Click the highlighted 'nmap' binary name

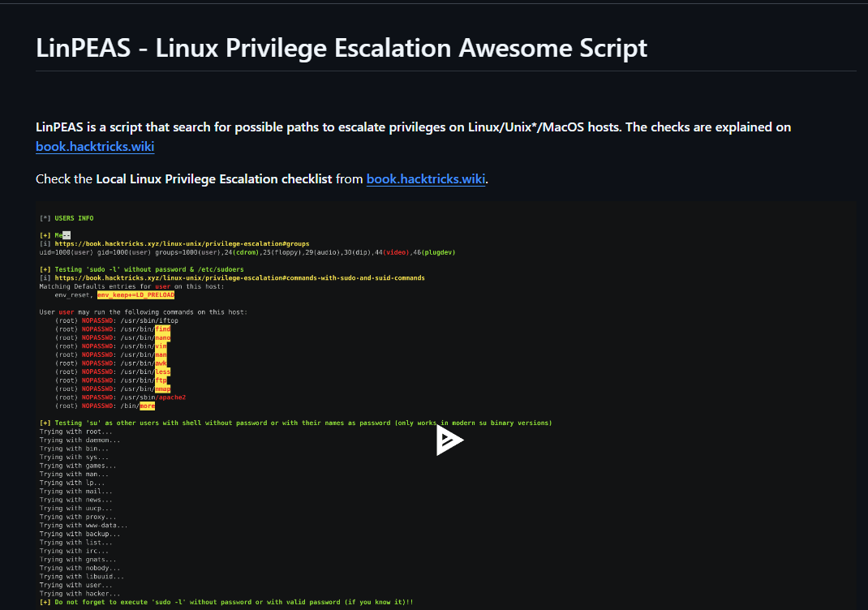[x=162, y=389]
